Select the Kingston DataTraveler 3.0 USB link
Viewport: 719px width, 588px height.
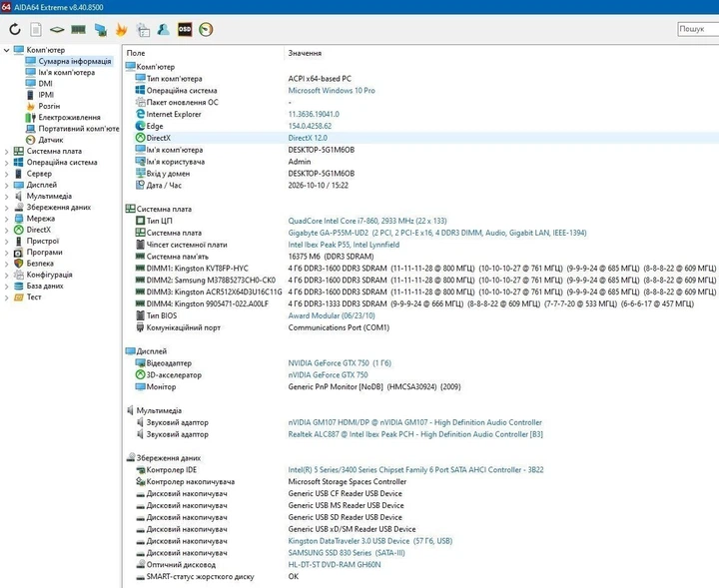click(x=370, y=541)
